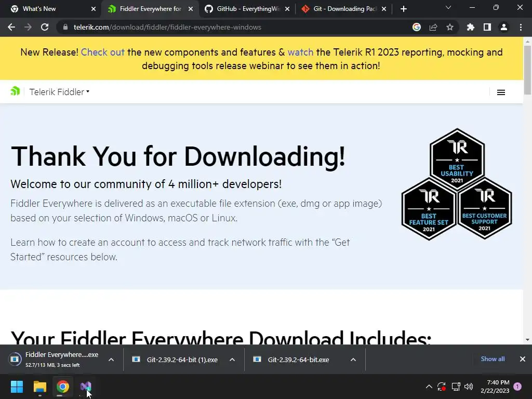Click the 'Thank You for Downloading!' heading

point(178,156)
